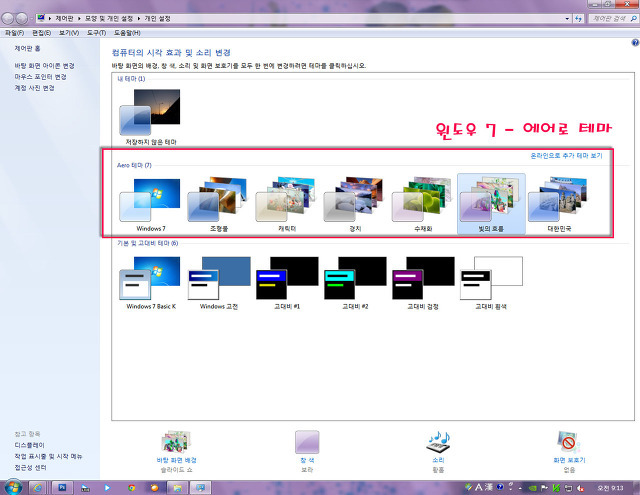
Task: Select the 고대비 #1 high contrast theme
Action: 287,283
